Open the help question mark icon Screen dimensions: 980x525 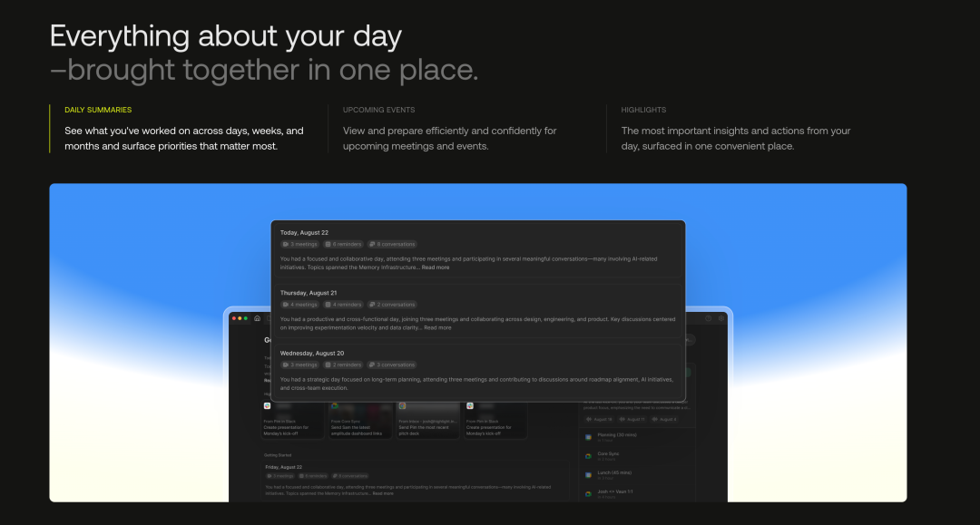(709, 318)
